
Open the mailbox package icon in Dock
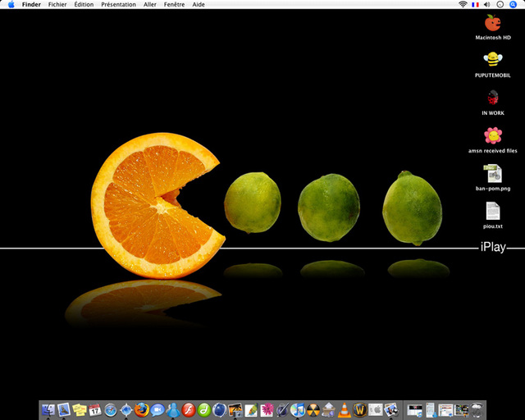pyautogui.click(x=328, y=409)
